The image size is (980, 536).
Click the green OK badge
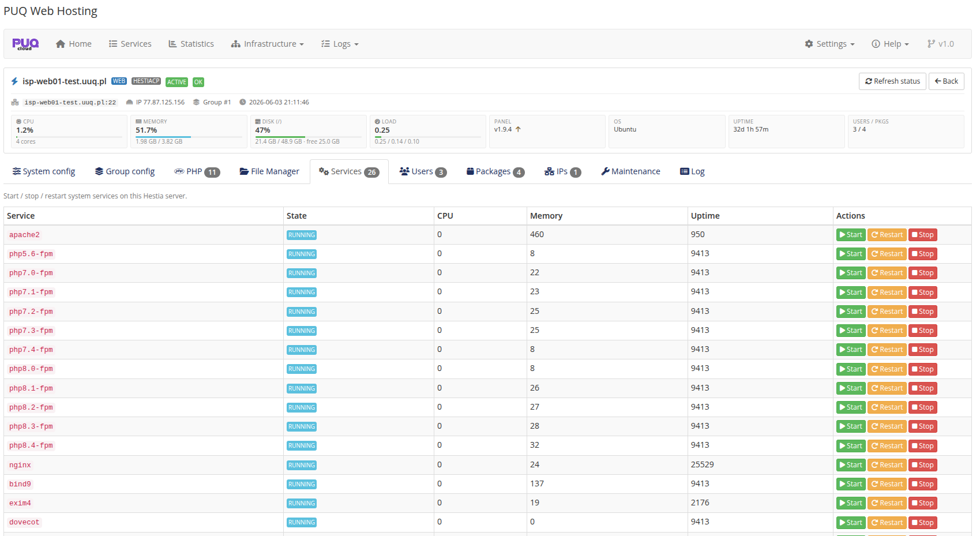[198, 82]
